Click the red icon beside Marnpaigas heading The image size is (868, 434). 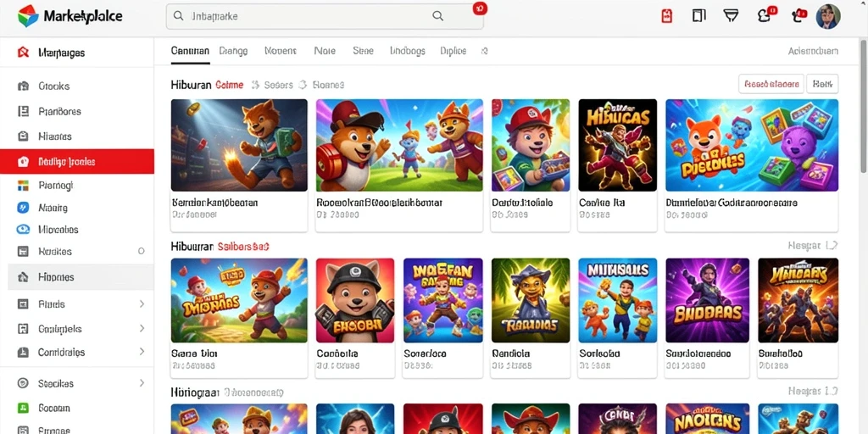click(23, 53)
